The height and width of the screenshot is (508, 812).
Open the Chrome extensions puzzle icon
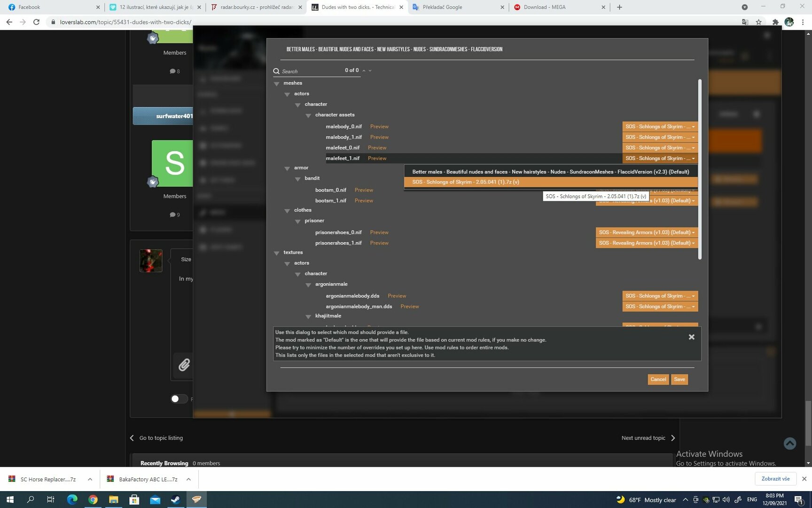click(775, 22)
